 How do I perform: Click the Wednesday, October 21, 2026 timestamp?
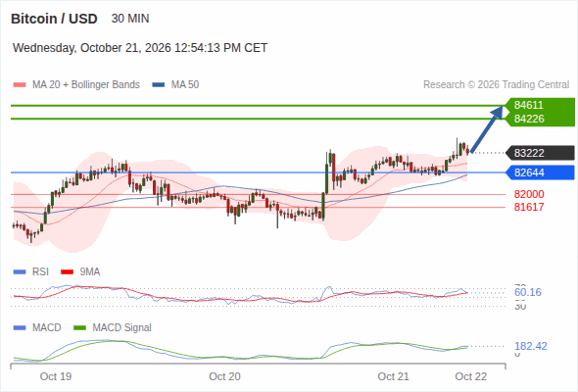[x=140, y=48]
